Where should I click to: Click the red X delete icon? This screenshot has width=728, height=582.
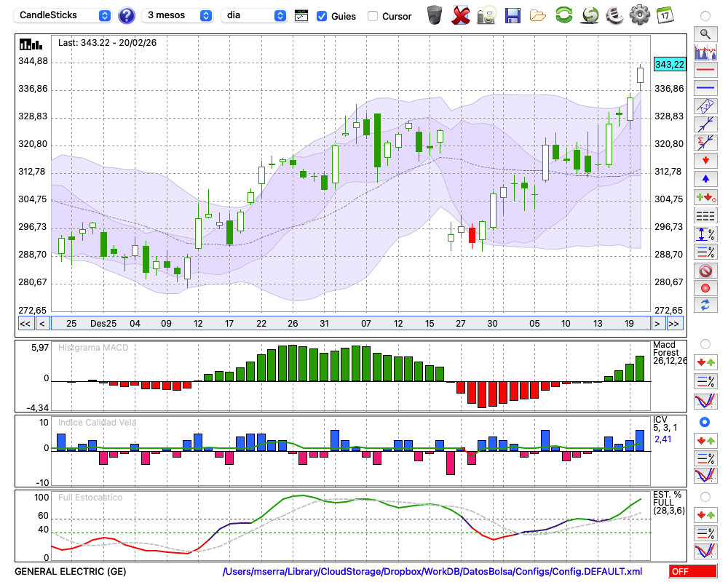click(x=461, y=15)
